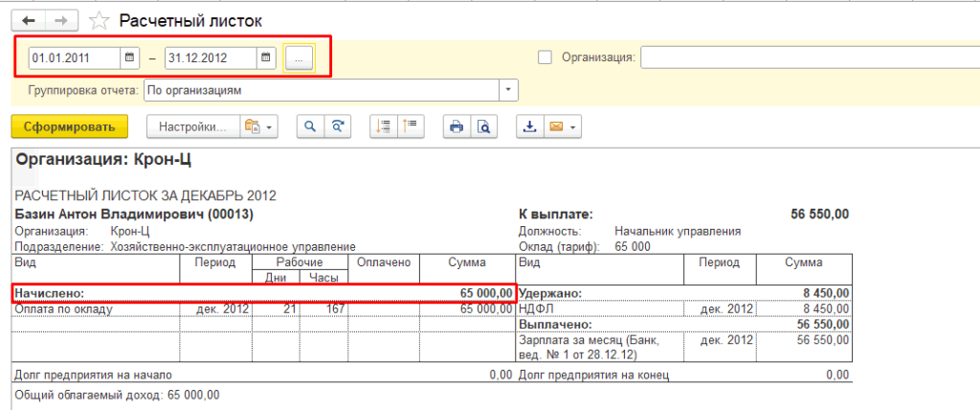Open calendar for end date 31.12.2012
Screen dimensions: 980x410
coord(266,58)
